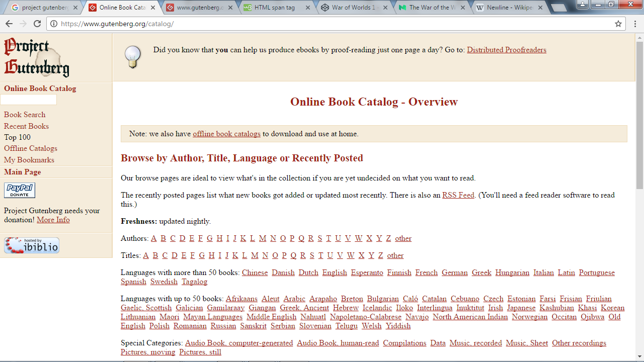Viewport: 644px width, 362px height.
Task: Open Music, Sheet category
Action: pyautogui.click(x=527, y=343)
